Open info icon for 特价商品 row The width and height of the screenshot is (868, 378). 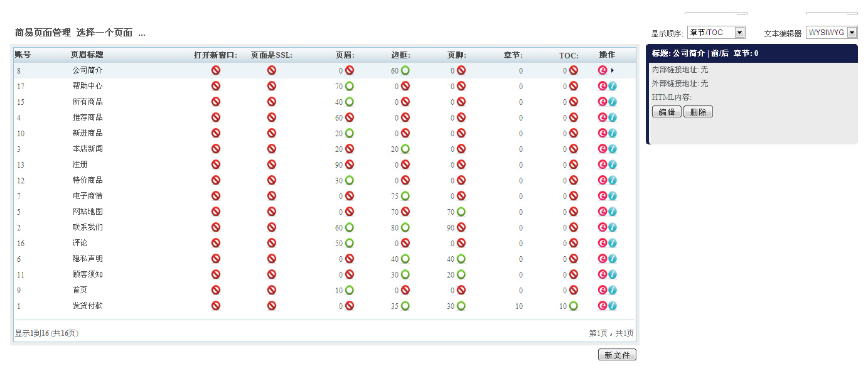pyautogui.click(x=613, y=180)
